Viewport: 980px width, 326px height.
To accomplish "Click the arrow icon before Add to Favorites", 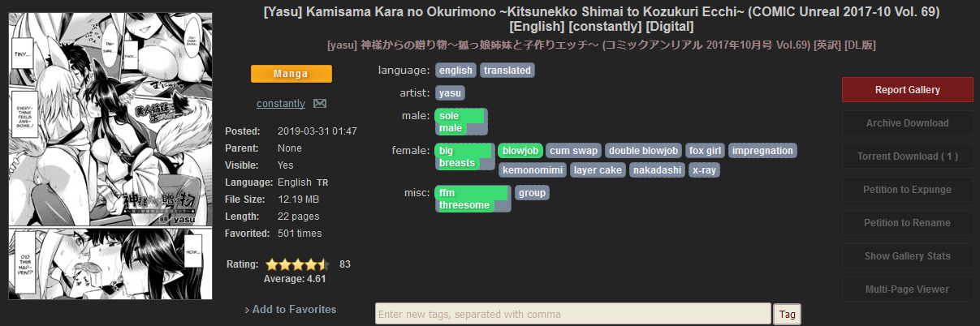I will 247,310.
